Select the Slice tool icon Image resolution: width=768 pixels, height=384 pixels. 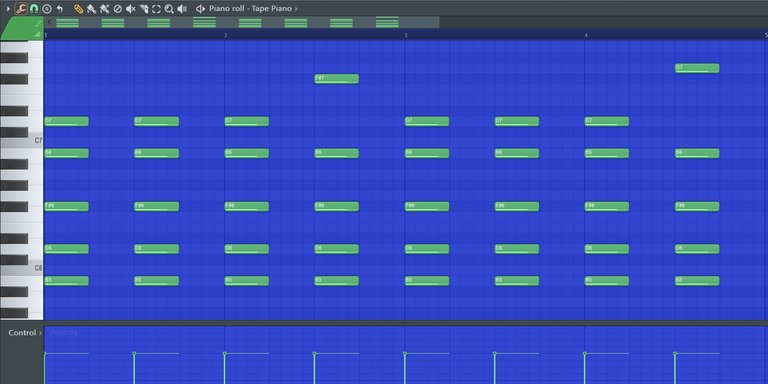tap(144, 8)
